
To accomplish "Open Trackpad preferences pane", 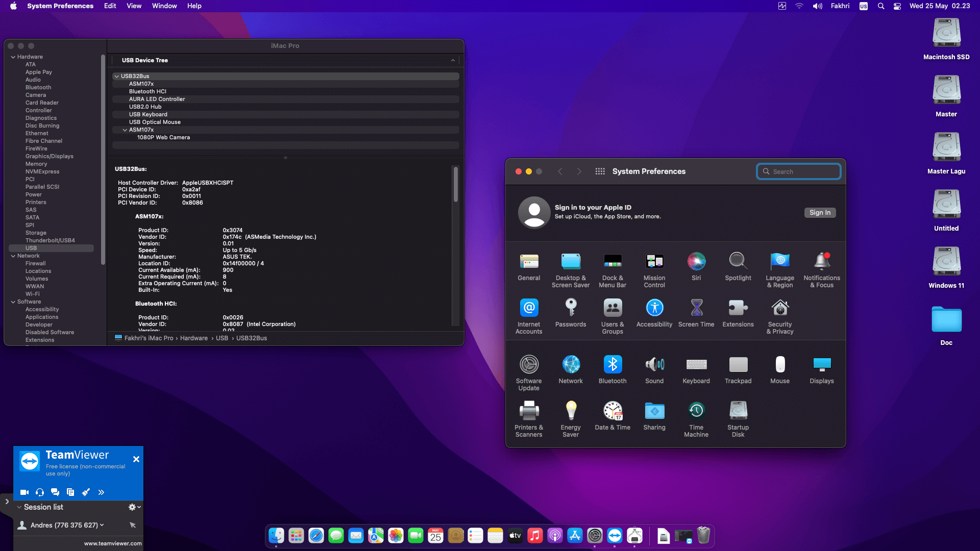I will (x=738, y=370).
